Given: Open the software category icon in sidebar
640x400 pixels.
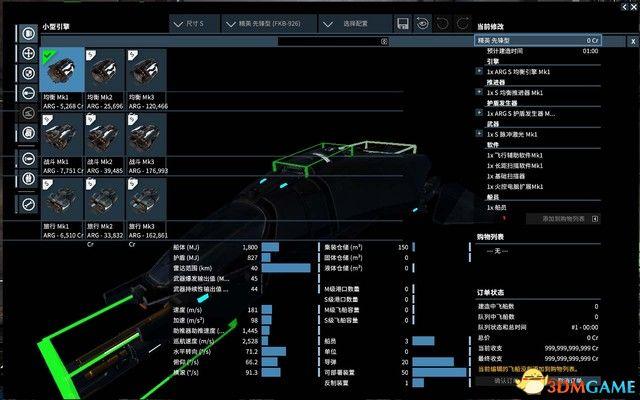Looking at the screenshot, I should pos(28,133).
